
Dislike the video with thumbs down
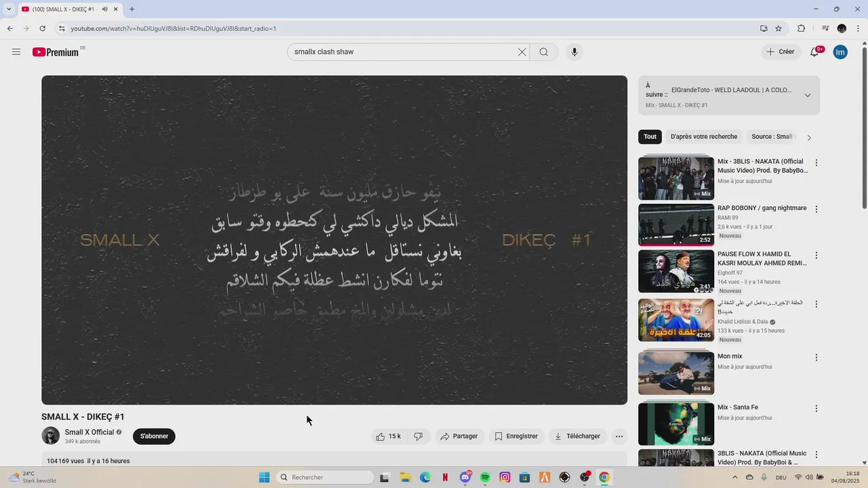[418, 436]
